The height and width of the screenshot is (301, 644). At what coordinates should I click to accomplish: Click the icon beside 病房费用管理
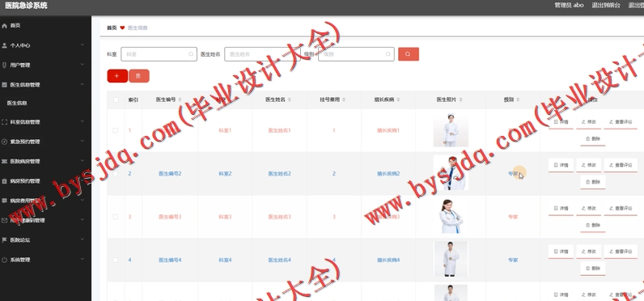5,201
